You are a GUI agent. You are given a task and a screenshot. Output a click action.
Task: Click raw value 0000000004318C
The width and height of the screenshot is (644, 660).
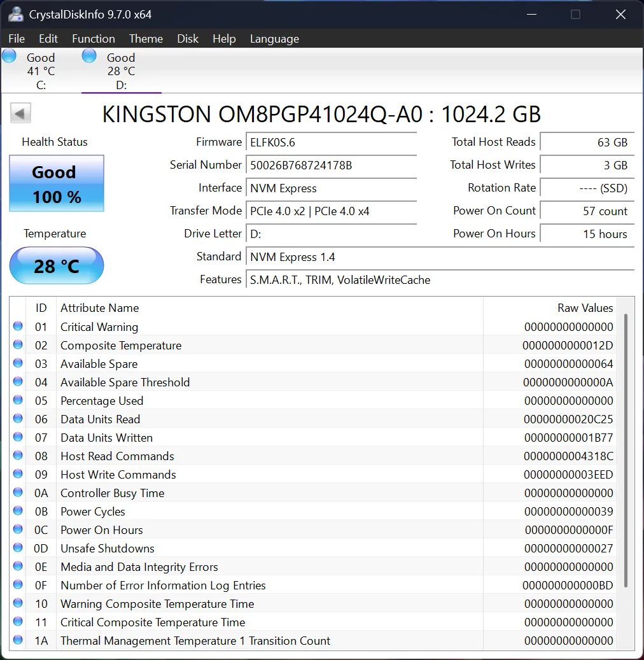[x=568, y=456]
